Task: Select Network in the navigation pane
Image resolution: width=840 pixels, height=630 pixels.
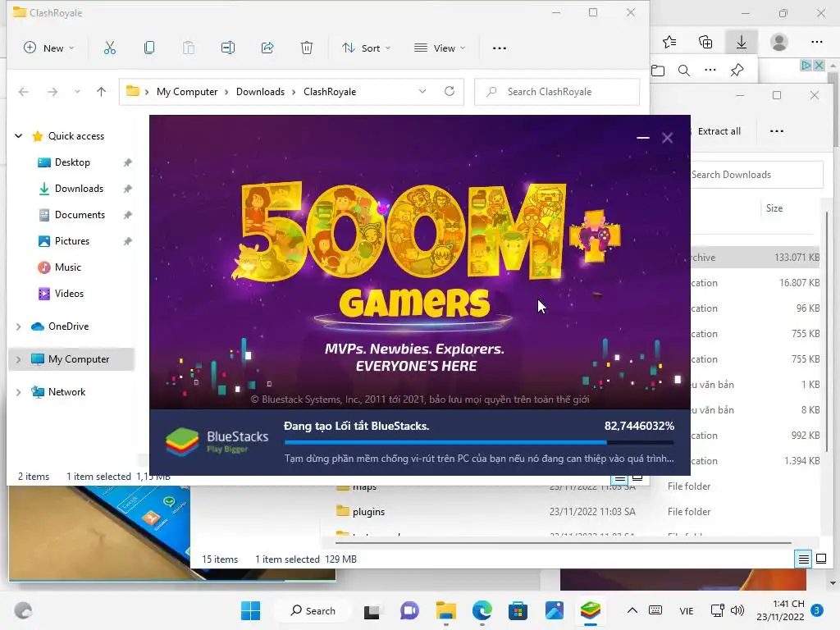Action: tap(66, 392)
